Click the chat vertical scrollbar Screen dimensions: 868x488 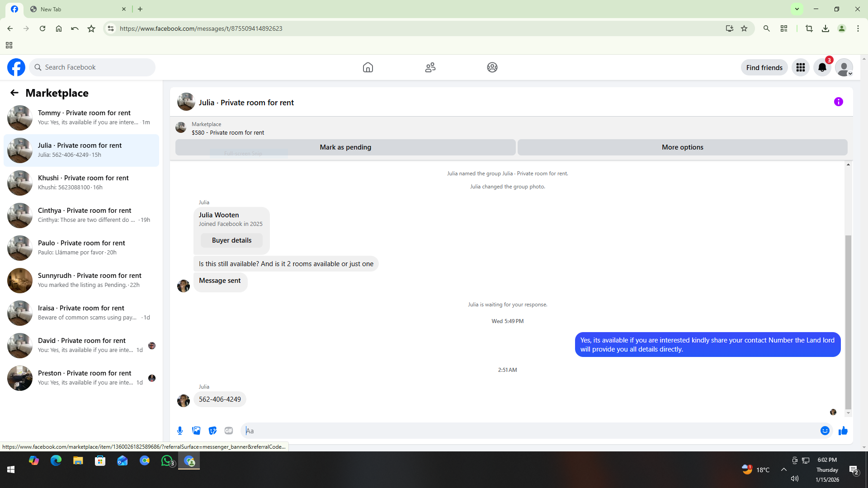click(x=848, y=321)
